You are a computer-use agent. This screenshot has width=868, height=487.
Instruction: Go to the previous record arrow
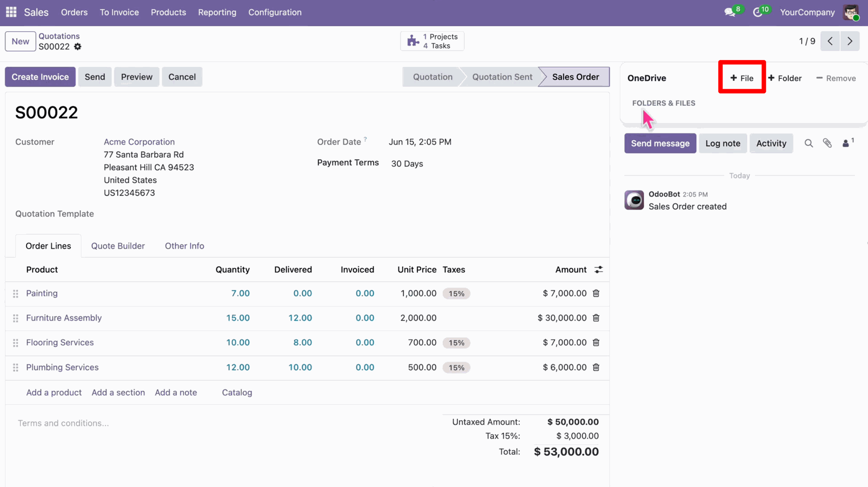tap(830, 41)
